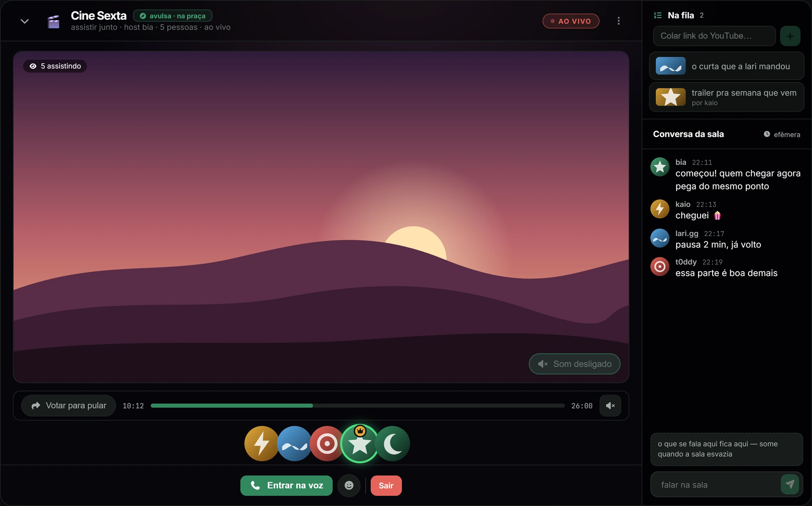
Task: Click the 'Conversa da sala' heading
Action: coord(688,134)
